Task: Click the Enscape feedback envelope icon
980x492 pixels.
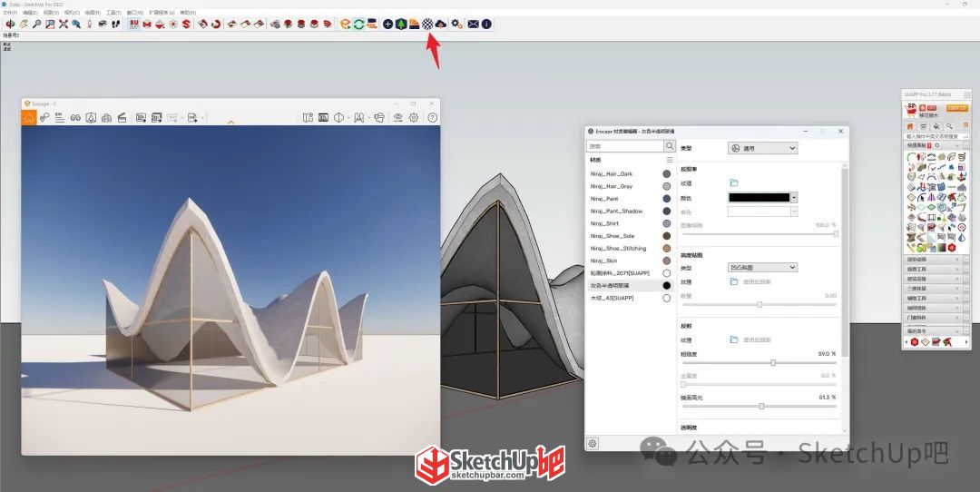Action: click(473, 24)
